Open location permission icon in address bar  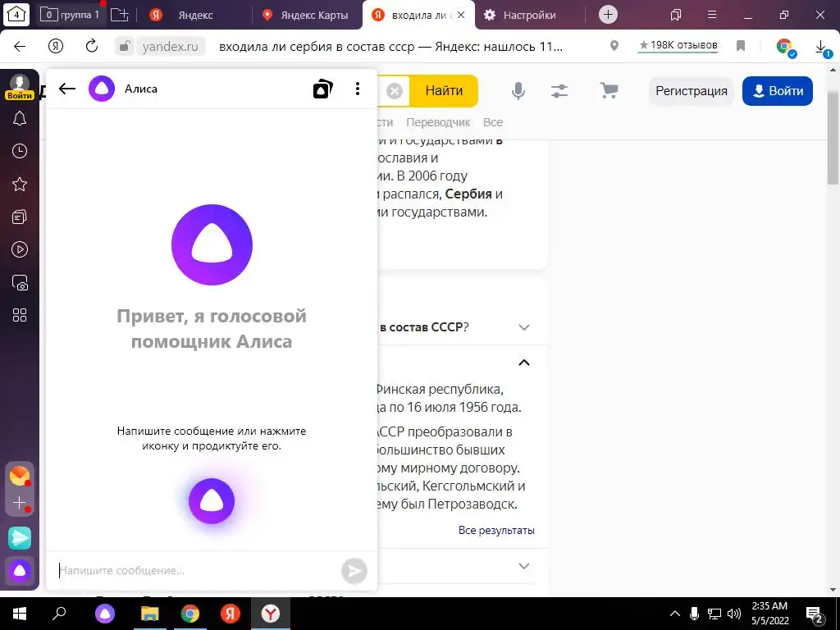(614, 46)
